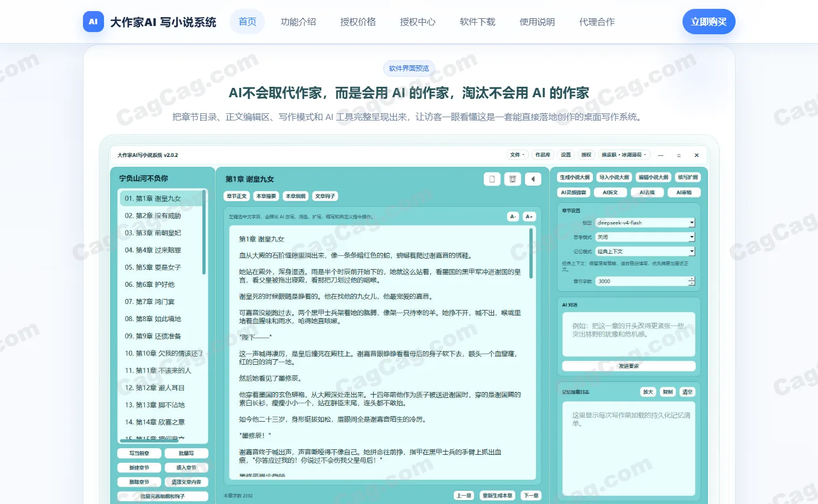Click the 清理文章内容 button

(x=186, y=482)
